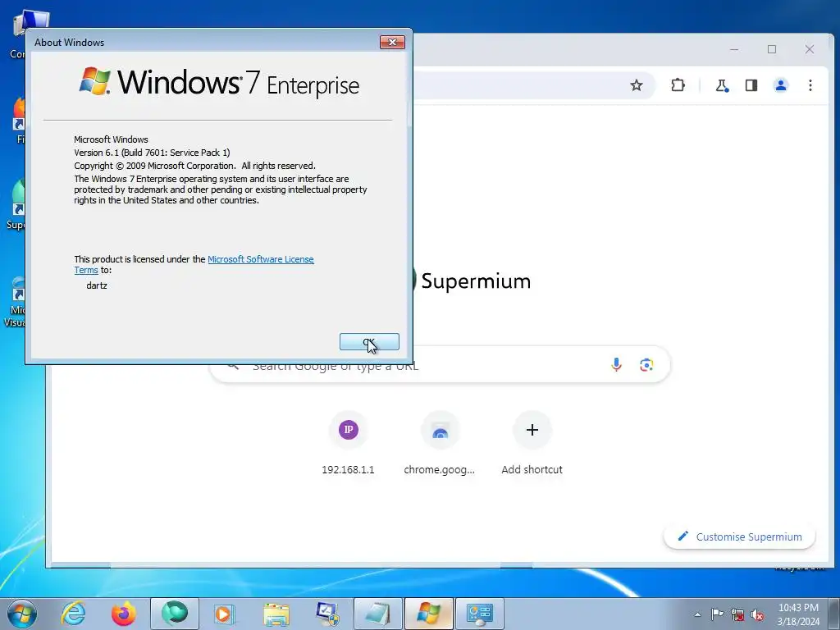Open the control panel taskbar icon

480,614
